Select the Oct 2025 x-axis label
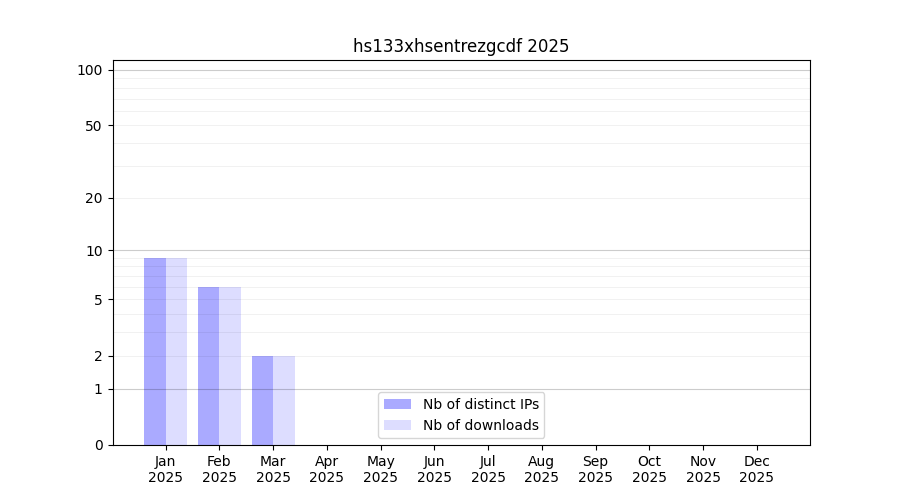Screen dimensions: 900x500 [649, 469]
